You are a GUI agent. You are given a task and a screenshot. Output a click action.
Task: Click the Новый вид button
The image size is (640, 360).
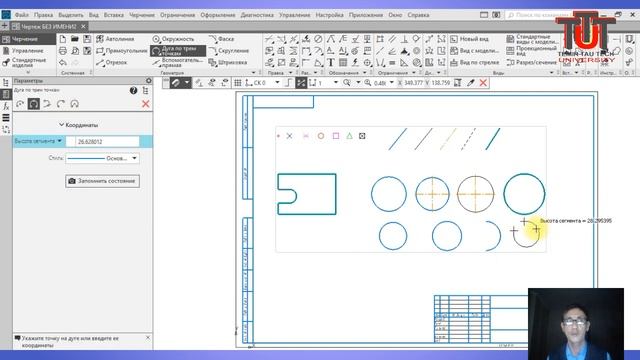point(469,39)
